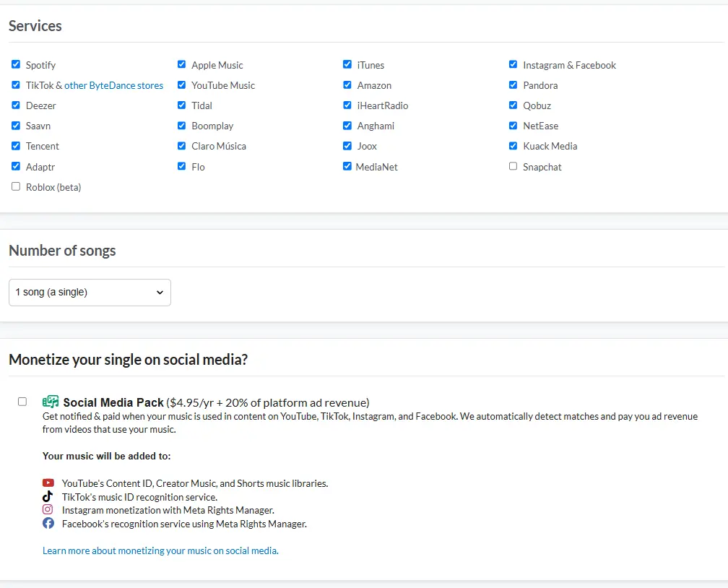This screenshot has height=588, width=728.
Task: Uncheck the Apple Music checkbox
Action: tap(181, 64)
